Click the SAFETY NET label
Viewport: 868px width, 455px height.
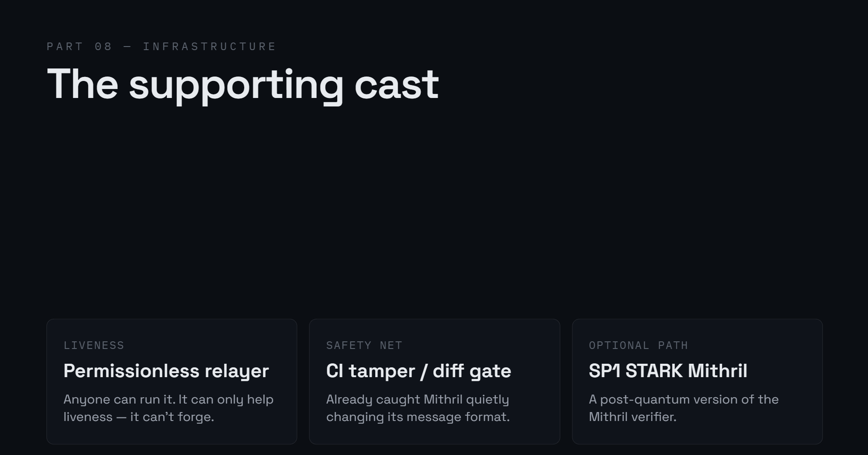coord(364,345)
